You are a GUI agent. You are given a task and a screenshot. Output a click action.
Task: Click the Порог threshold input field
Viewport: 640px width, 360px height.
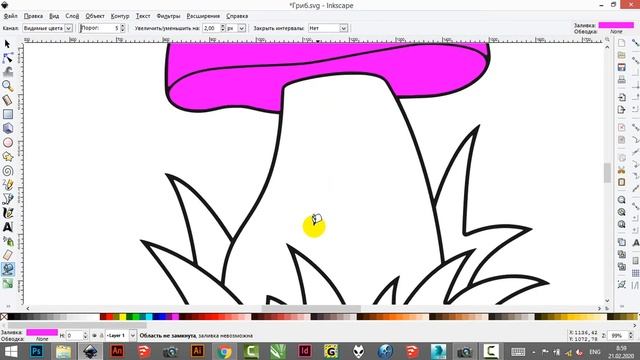(100, 28)
